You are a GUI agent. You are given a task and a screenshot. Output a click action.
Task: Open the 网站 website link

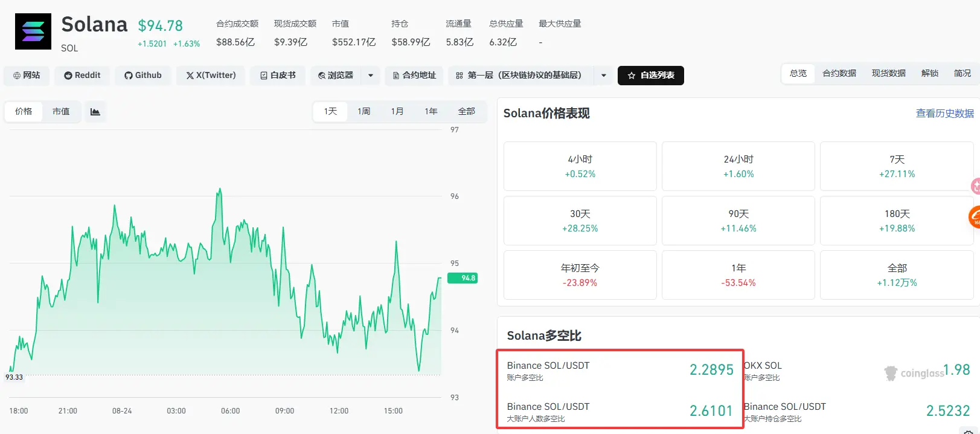point(27,76)
